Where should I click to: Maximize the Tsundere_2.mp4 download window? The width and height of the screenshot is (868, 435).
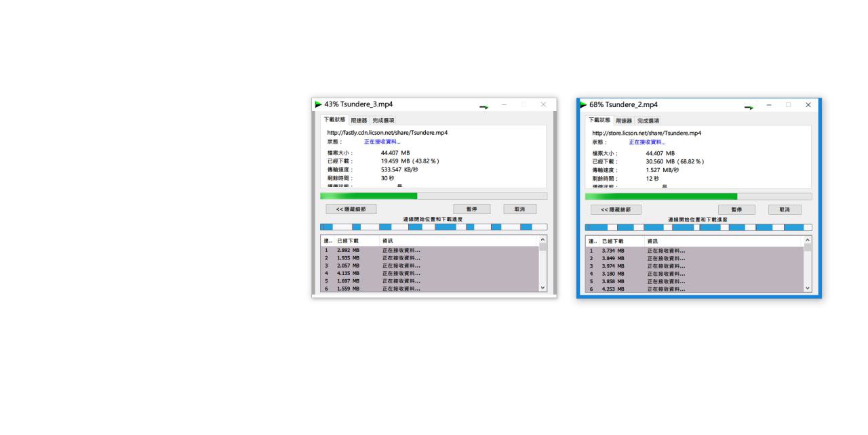pyautogui.click(x=788, y=105)
